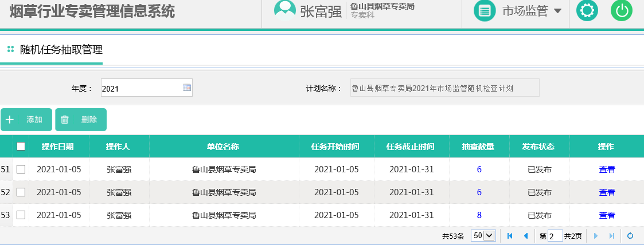Click the 任务开始时间 column header
This screenshot has height=245, width=644.
click(335, 147)
